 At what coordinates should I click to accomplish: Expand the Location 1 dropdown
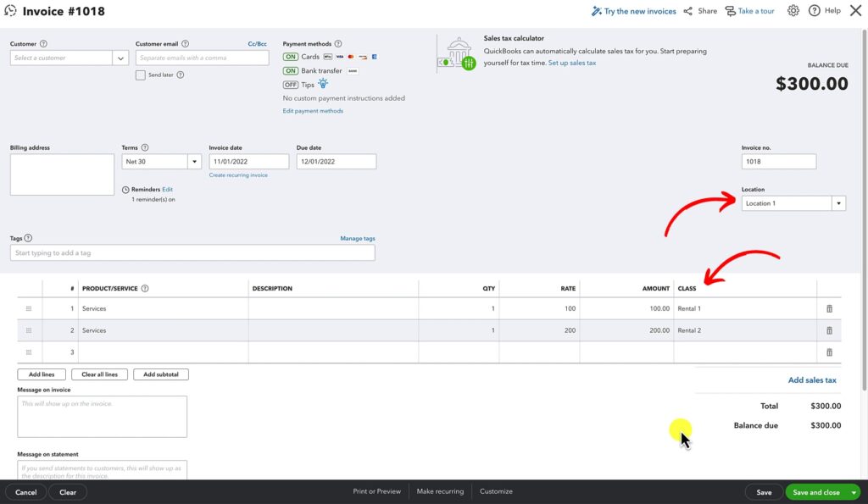(x=837, y=202)
